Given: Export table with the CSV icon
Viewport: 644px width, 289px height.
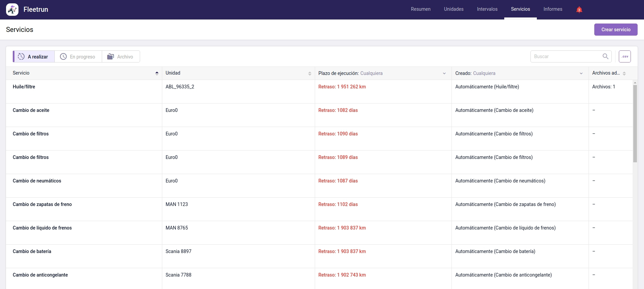Looking at the screenshot, I should point(625,56).
